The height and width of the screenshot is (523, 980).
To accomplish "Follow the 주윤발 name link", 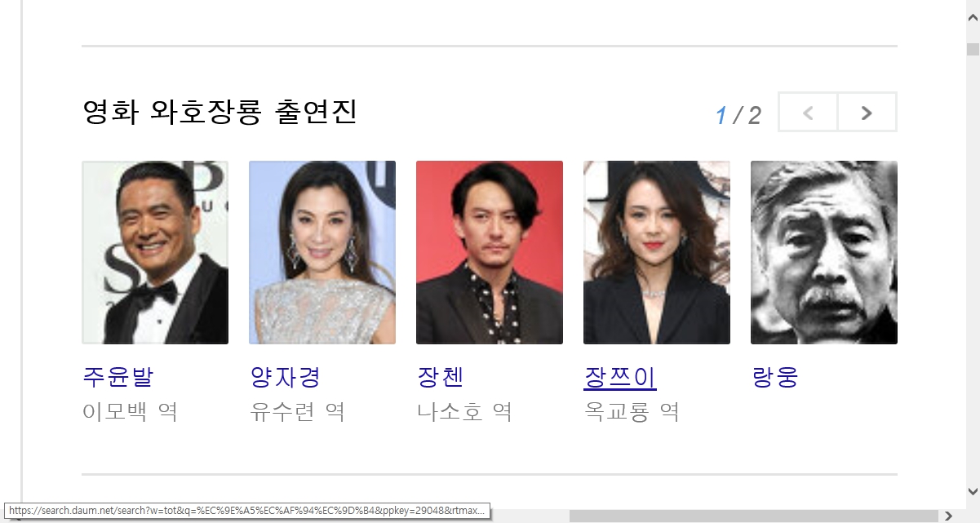I will (118, 377).
